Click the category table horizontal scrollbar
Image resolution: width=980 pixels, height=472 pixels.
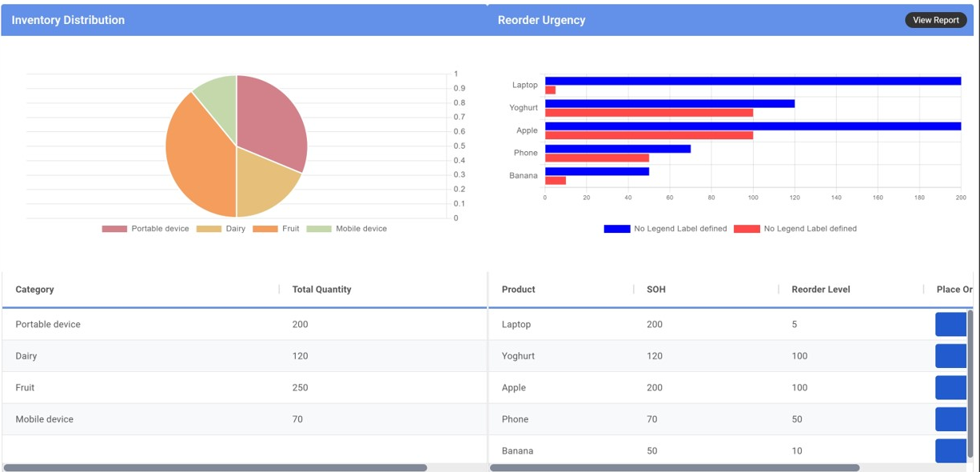(x=215, y=468)
